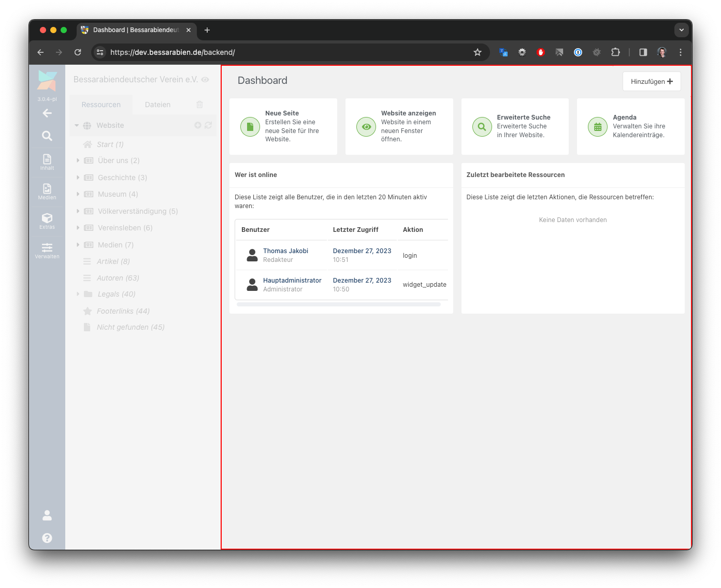Toggle Chrome side panel button
Viewport: 721px width, 588px height.
643,52
